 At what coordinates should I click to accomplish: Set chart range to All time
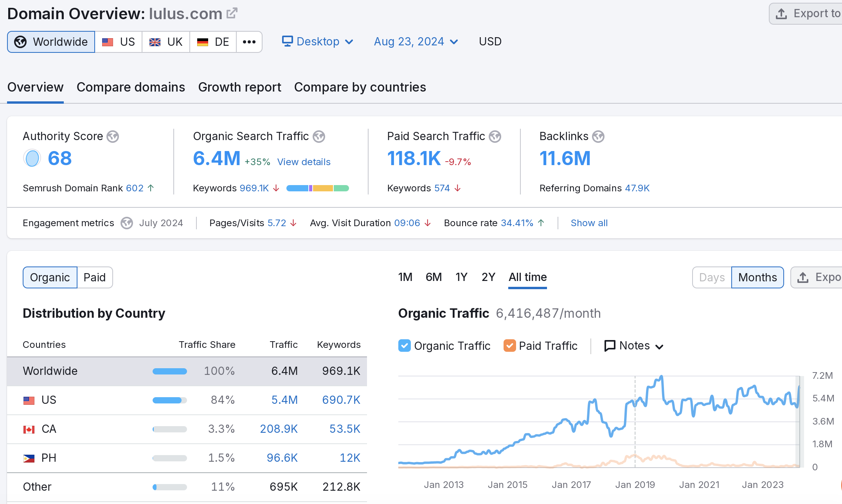coord(527,277)
